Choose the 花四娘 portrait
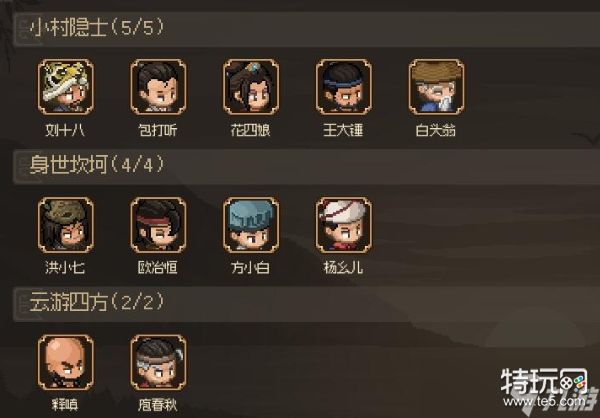 coord(251,87)
